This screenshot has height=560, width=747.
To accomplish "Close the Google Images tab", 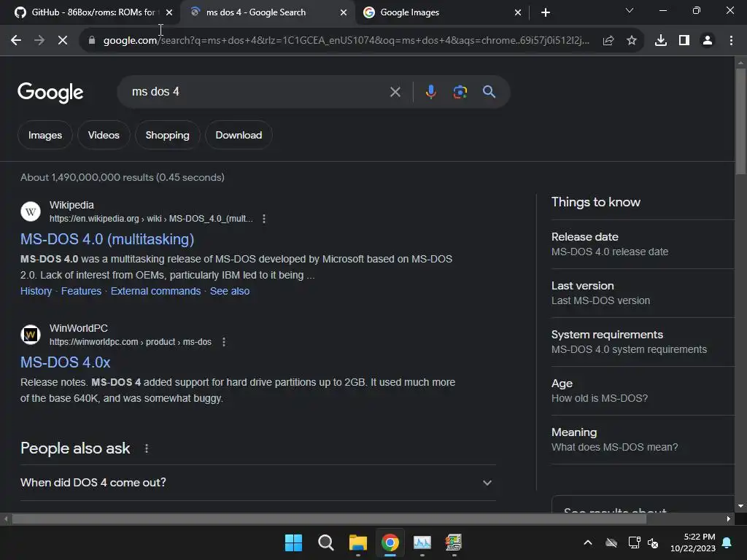I will coord(518,12).
